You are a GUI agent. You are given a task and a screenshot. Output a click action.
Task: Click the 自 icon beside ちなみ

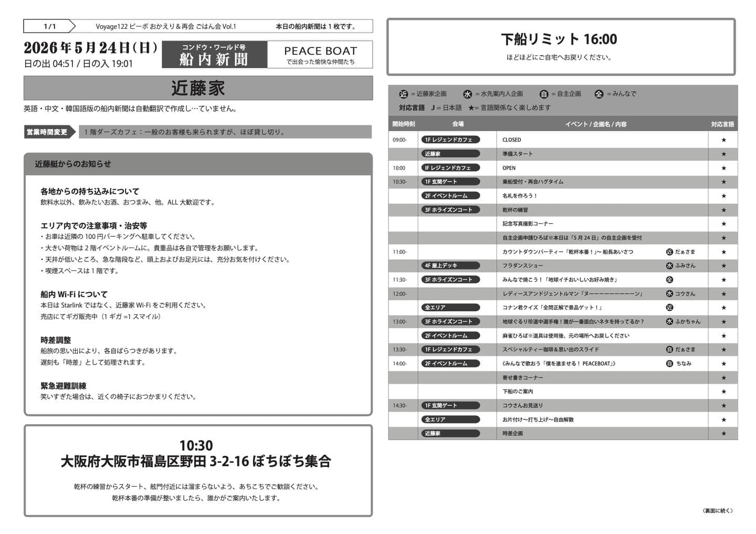tap(669, 363)
